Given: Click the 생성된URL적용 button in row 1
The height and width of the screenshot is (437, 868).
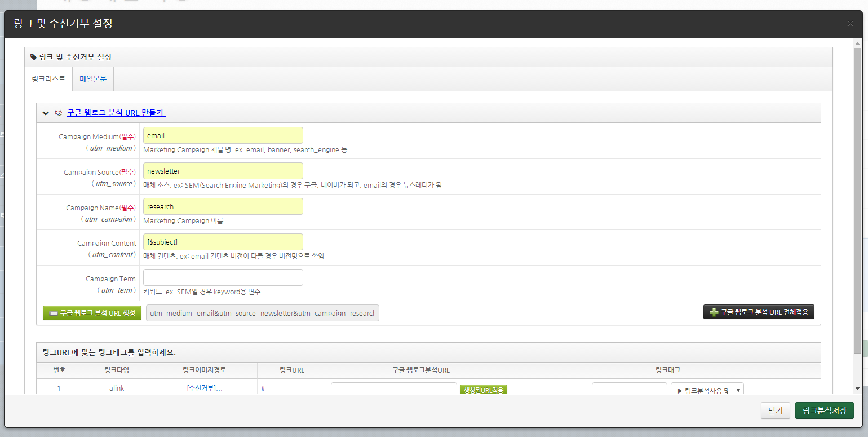Looking at the screenshot, I should [483, 390].
